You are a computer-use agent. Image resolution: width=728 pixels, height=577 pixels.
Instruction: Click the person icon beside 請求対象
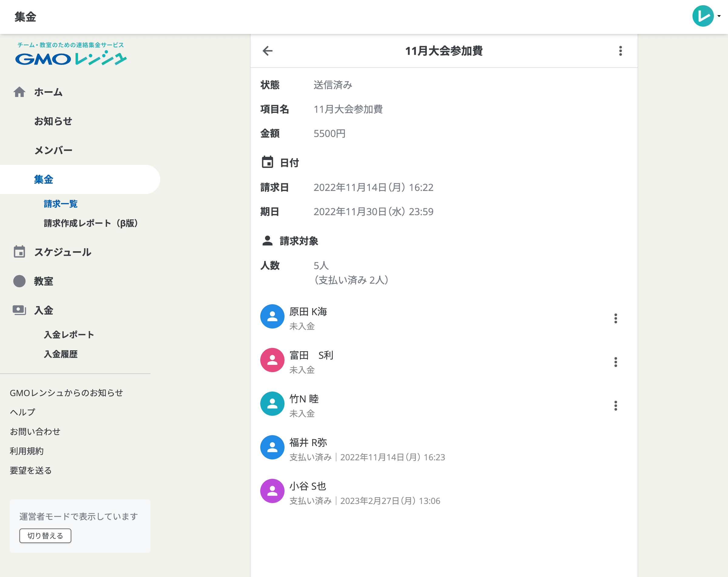(x=267, y=241)
